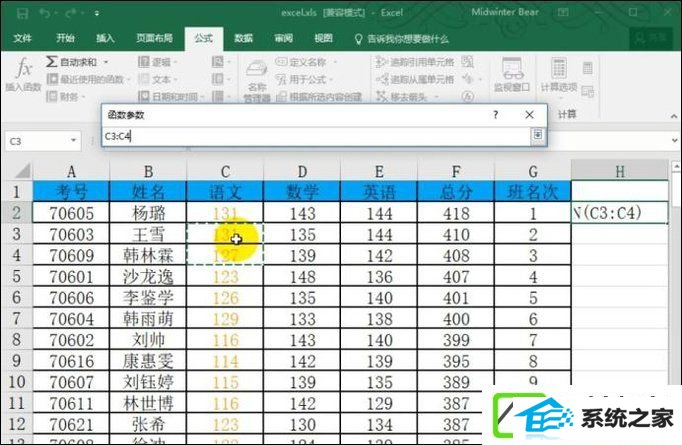The width and height of the screenshot is (682, 445).
Task: Select row 5 header
Action: [17, 276]
